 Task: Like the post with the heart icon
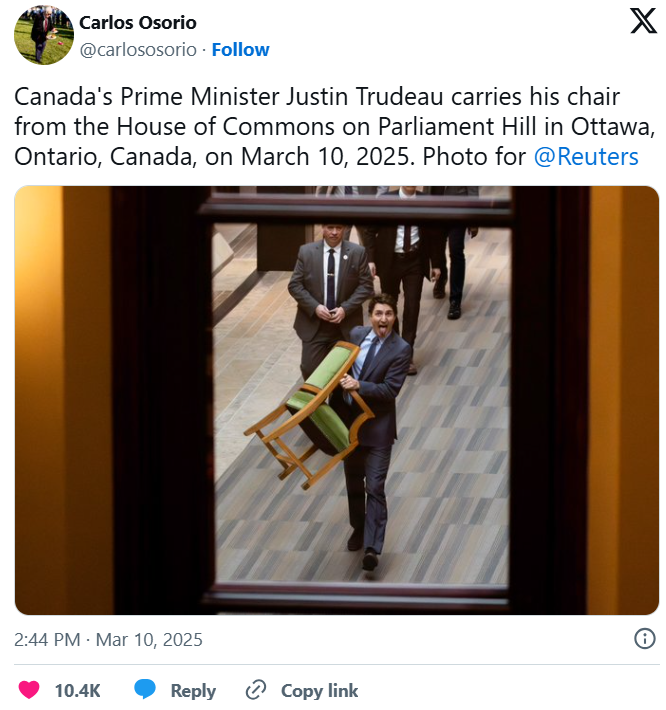(29, 690)
